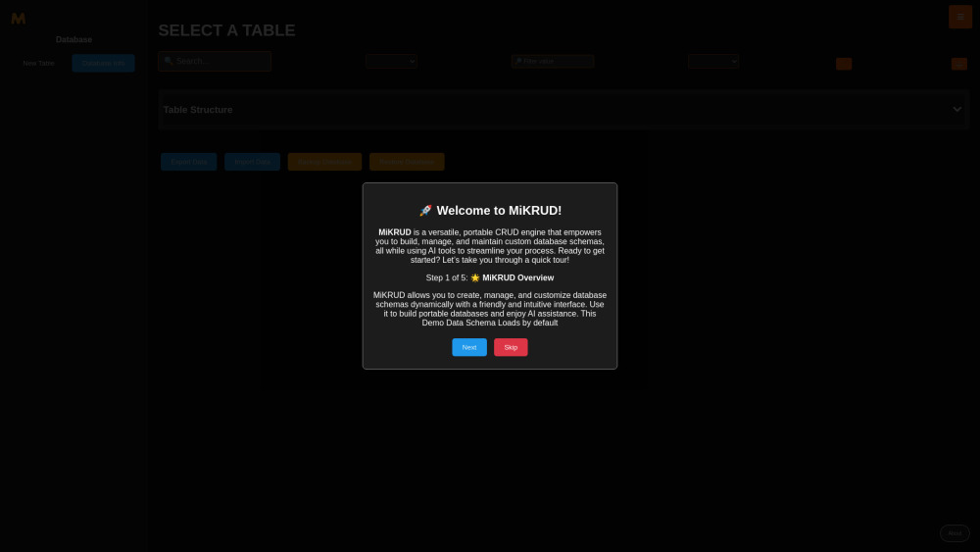Click the MiKRUD M logo

(x=18, y=19)
